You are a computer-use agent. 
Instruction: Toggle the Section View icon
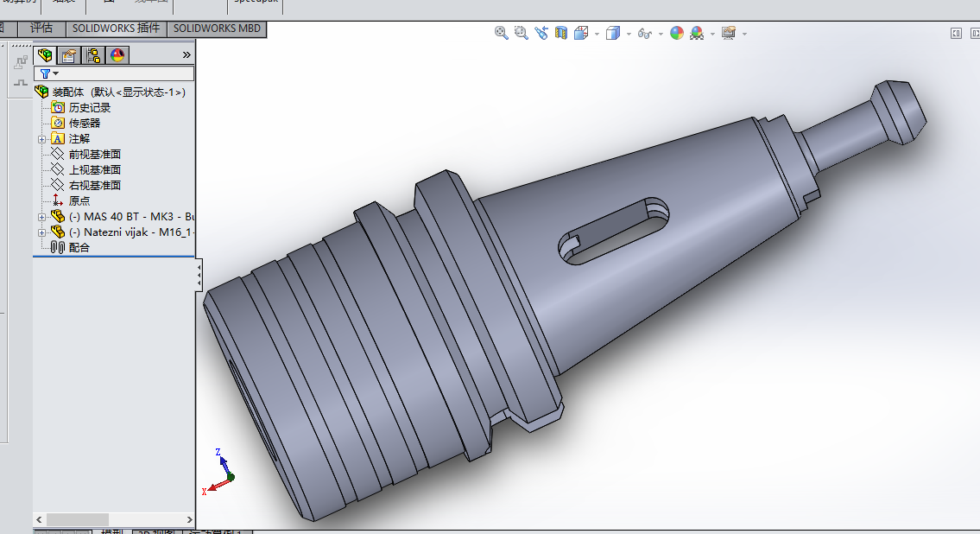(561, 33)
